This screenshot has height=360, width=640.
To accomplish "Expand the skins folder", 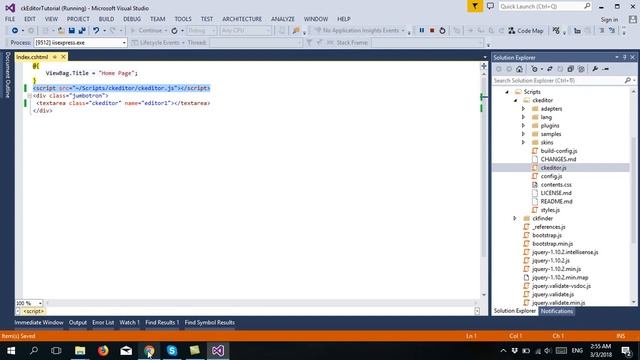I will coord(524,142).
